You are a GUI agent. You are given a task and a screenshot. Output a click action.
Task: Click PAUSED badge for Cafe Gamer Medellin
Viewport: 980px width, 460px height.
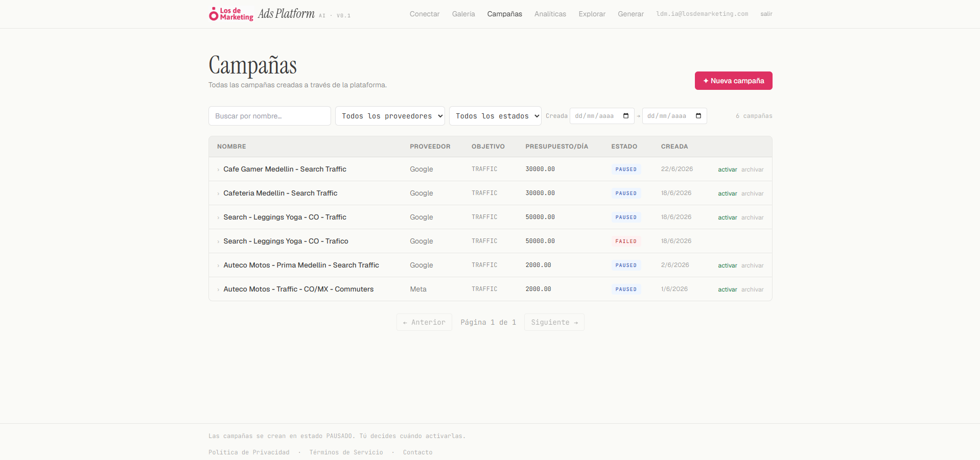click(x=626, y=170)
